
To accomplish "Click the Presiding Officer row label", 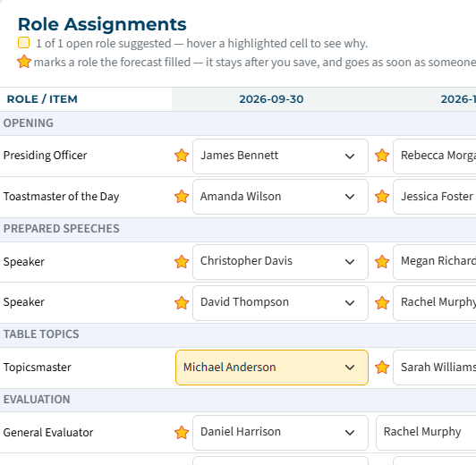I will (x=45, y=156).
